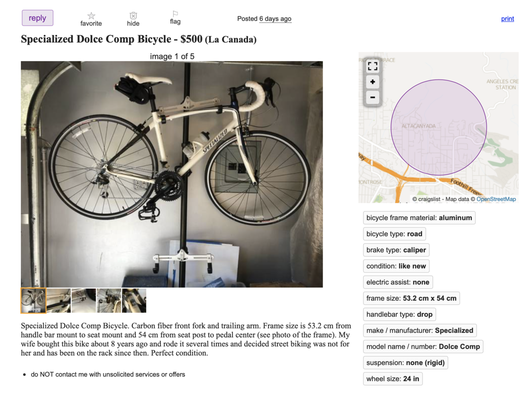Show the 'Posted 6 days ago' date details
Viewport: 532px width, 397px height.
click(275, 19)
